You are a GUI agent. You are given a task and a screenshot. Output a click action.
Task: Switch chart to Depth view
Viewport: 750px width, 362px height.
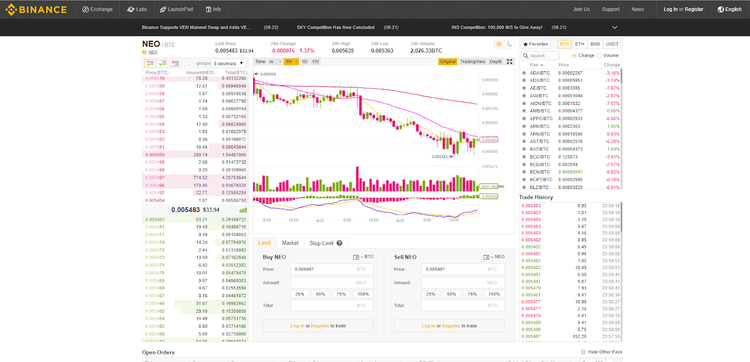[x=496, y=62]
